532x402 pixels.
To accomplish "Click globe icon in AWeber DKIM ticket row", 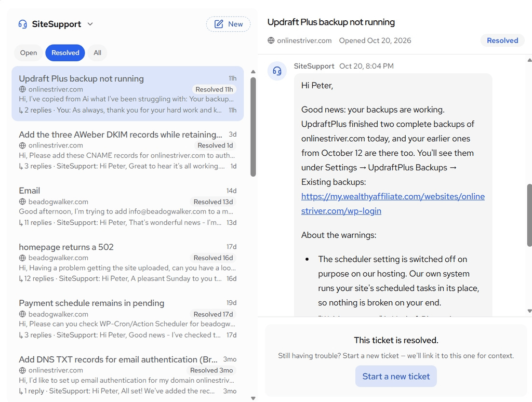I will point(22,145).
